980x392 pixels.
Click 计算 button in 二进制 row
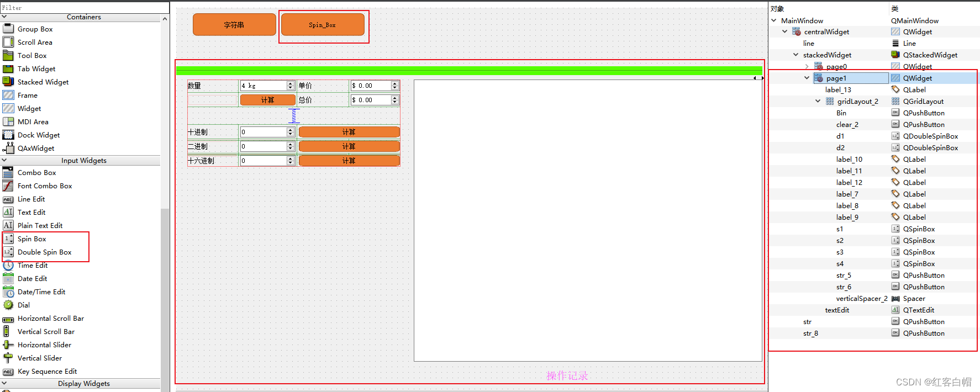coord(349,146)
